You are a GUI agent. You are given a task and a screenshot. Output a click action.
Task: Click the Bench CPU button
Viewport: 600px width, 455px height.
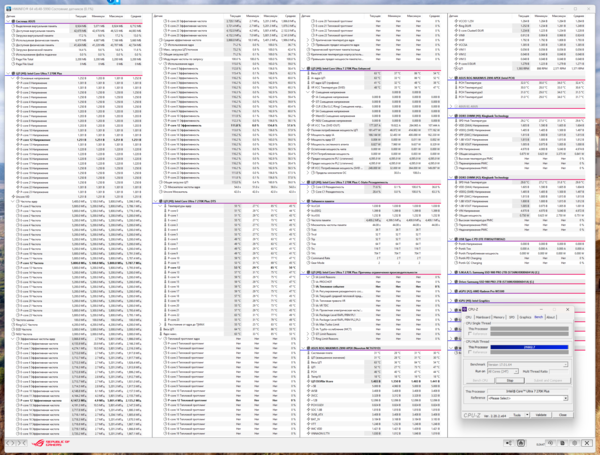coord(480,380)
